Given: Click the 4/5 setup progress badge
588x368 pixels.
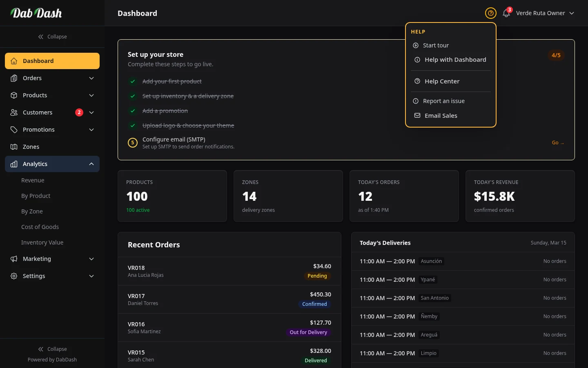Looking at the screenshot, I should 556,55.
